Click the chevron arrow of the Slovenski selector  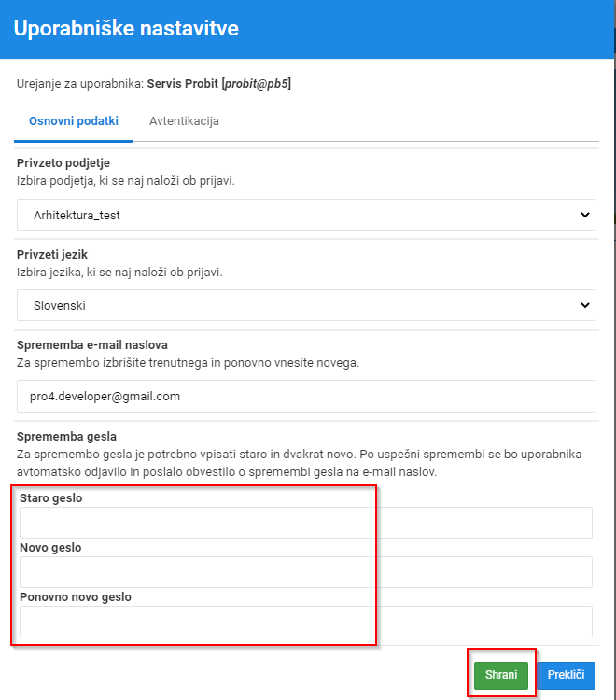click(585, 305)
